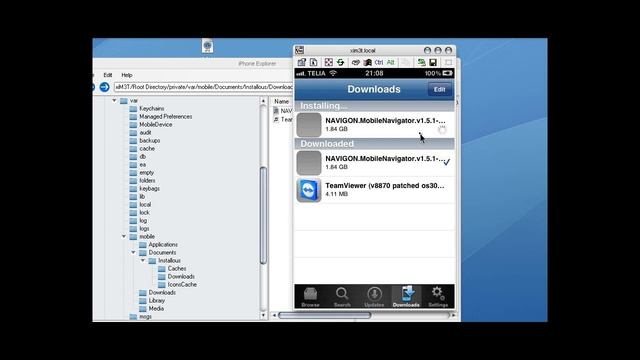Switch to the Updates tab
The image size is (640, 360).
click(374, 296)
